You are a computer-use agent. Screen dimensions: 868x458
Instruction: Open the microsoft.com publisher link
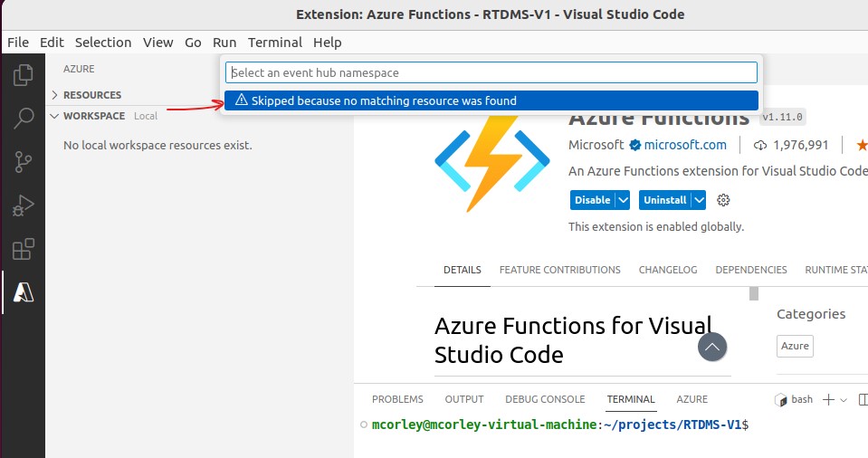pos(685,145)
